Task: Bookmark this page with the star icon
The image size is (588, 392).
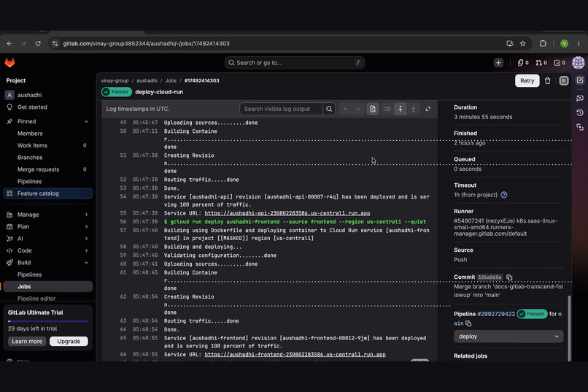Action: (523, 44)
